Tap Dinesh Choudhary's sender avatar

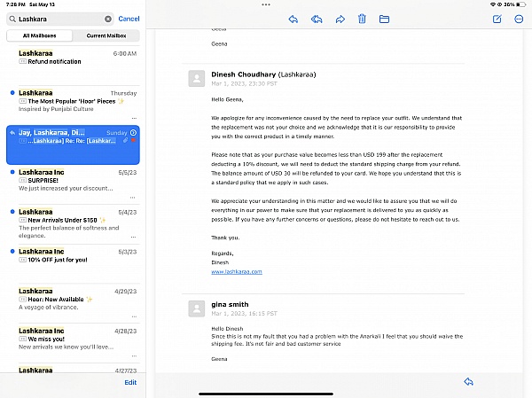click(197, 78)
